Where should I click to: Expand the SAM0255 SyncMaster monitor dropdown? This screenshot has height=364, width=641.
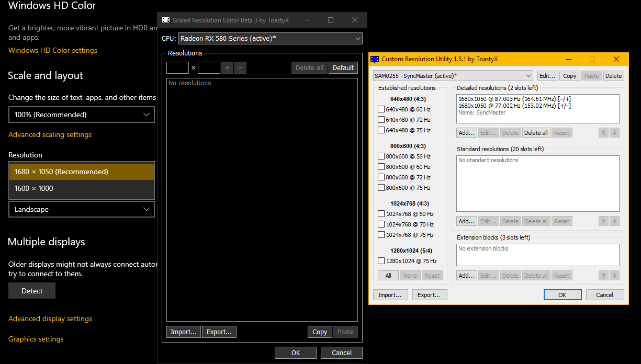[453, 76]
